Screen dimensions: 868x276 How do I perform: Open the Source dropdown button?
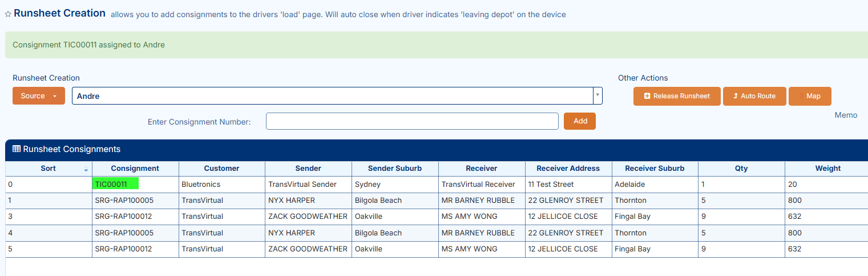click(39, 96)
